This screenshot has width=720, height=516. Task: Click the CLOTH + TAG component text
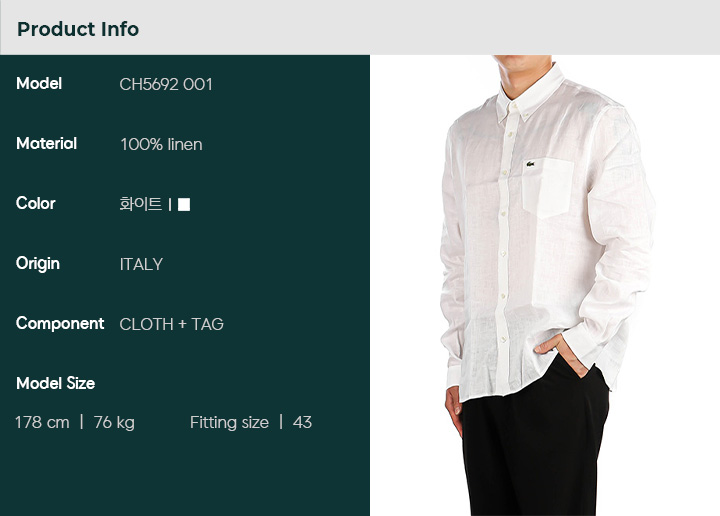point(171,324)
